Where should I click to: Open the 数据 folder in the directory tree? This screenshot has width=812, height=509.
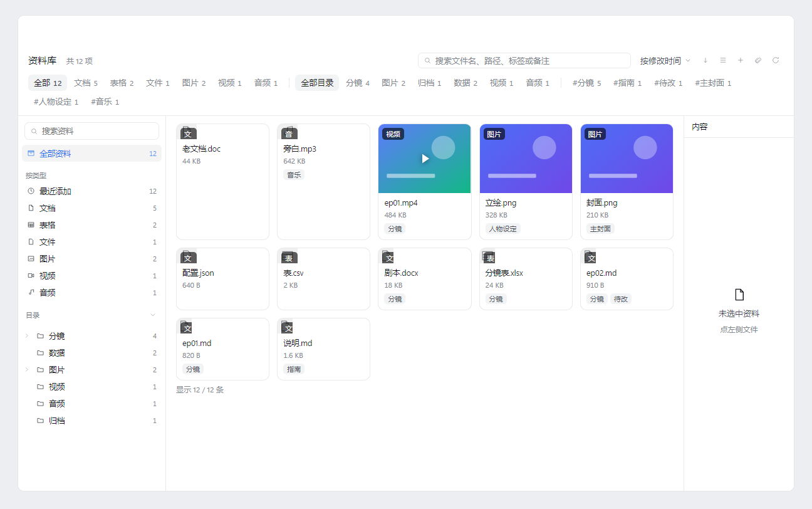click(91, 353)
